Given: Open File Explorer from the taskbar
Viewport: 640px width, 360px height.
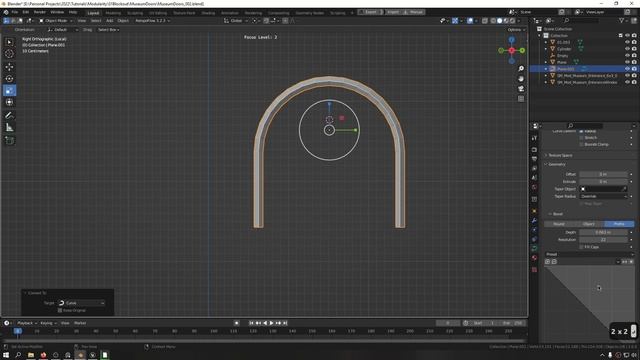Looking at the screenshot, I should click(31, 355).
